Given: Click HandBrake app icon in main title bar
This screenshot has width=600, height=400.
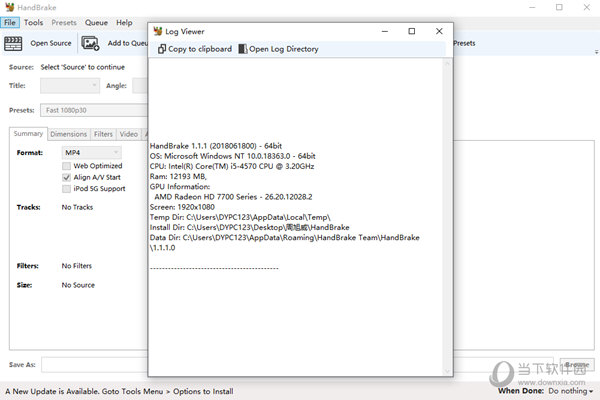Looking at the screenshot, I should point(10,7).
